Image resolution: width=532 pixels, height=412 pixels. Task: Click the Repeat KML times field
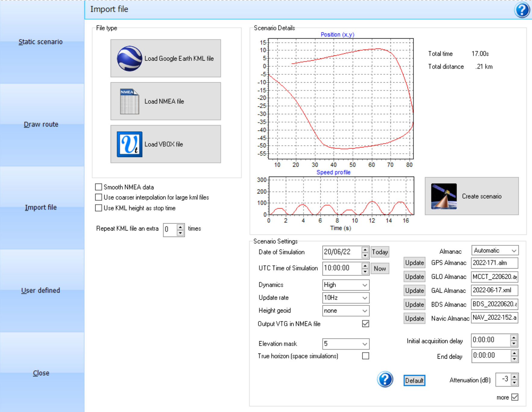(170, 230)
